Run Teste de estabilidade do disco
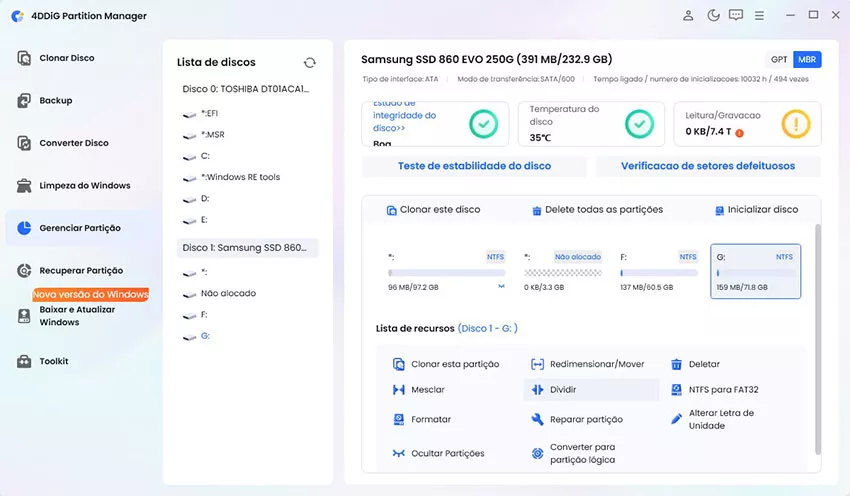This screenshot has height=496, width=850. 474,166
